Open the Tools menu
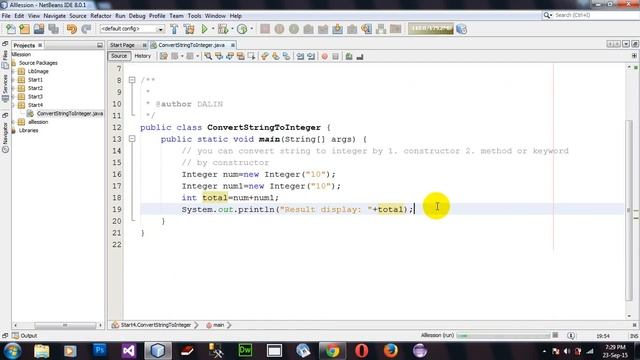This screenshot has height=360, width=640. (x=194, y=16)
